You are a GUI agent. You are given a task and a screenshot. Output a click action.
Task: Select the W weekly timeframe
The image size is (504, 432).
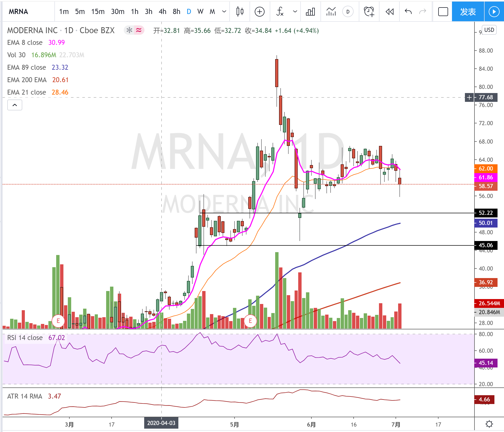pos(200,12)
